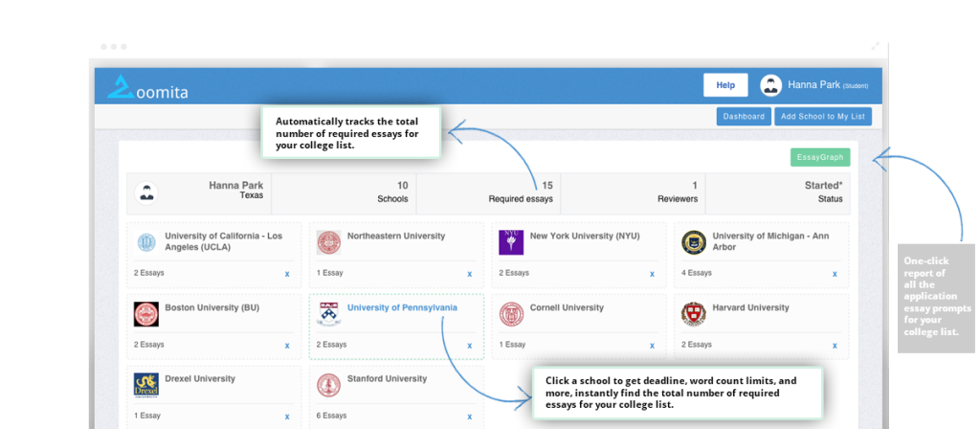Click the 'Started* Status' summary cell
The height and width of the screenshot is (429, 980).
click(777, 193)
